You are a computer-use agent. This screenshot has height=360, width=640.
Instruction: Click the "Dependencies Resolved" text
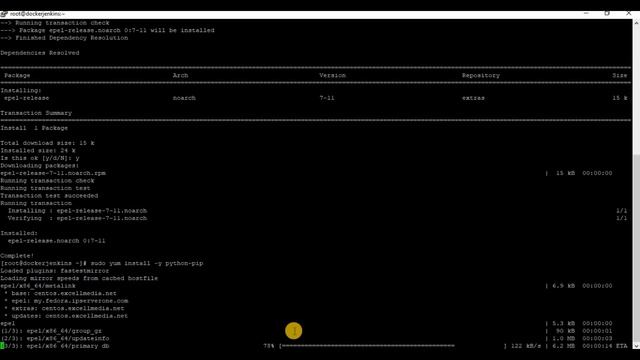point(40,53)
